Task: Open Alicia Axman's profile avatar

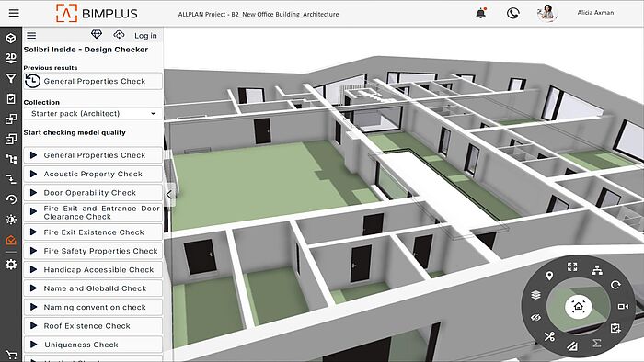Action: coord(546,13)
